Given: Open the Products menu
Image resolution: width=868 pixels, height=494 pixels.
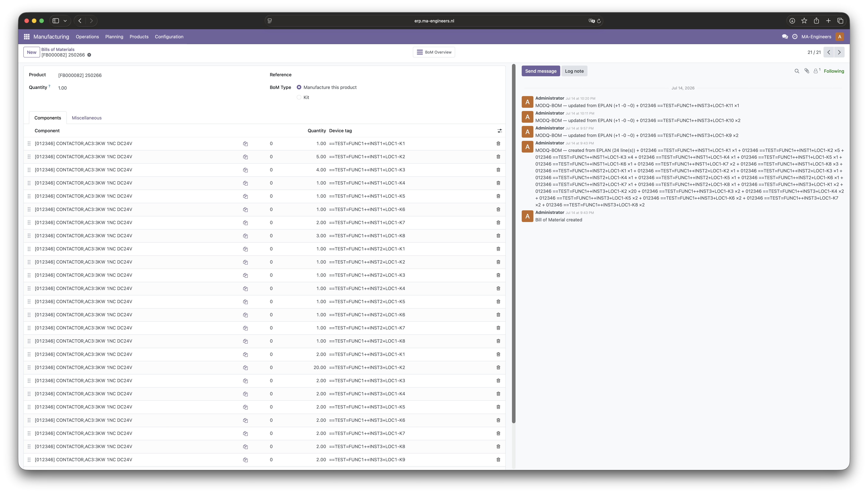Looking at the screenshot, I should [x=139, y=37].
